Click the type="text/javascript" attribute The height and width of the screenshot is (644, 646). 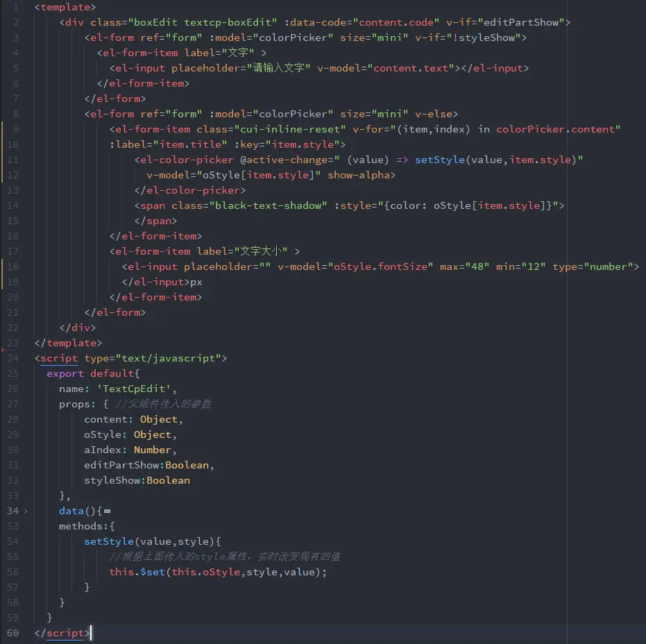click(153, 358)
